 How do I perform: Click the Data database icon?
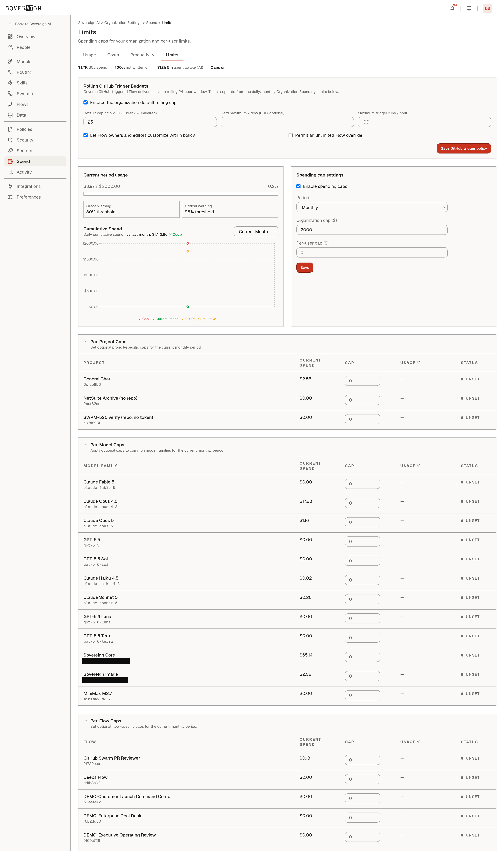pos(10,115)
